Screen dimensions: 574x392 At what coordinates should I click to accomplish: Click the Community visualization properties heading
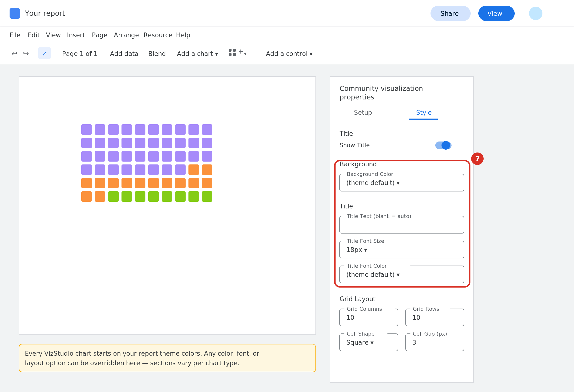[381, 93]
